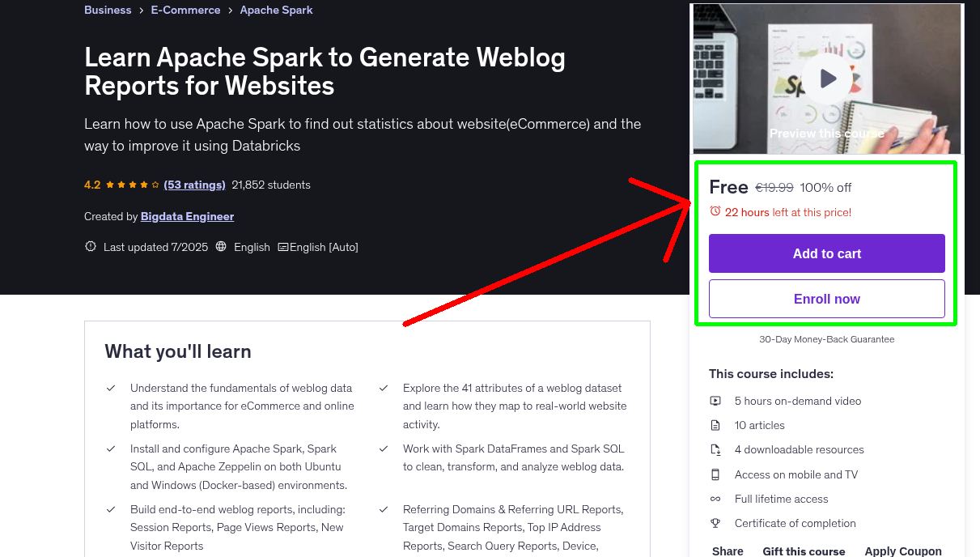Navigate to the E-Commerce breadcrumb
The width and height of the screenshot is (980, 557).
tap(185, 10)
